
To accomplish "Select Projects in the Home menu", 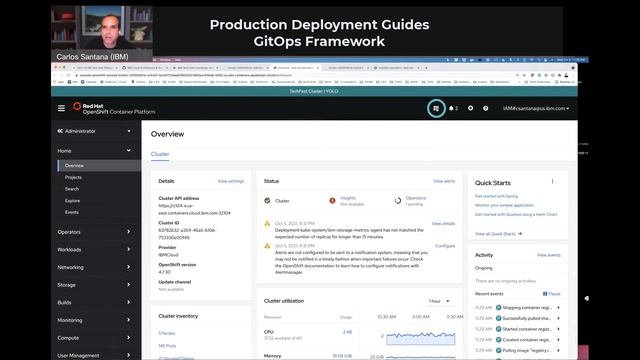I will [73, 178].
